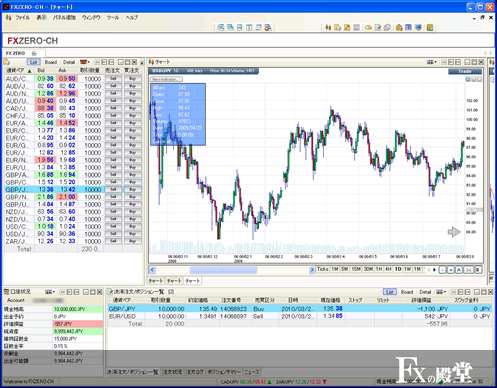
Task: Click chart scrollbar left arrow
Action: pos(152,270)
